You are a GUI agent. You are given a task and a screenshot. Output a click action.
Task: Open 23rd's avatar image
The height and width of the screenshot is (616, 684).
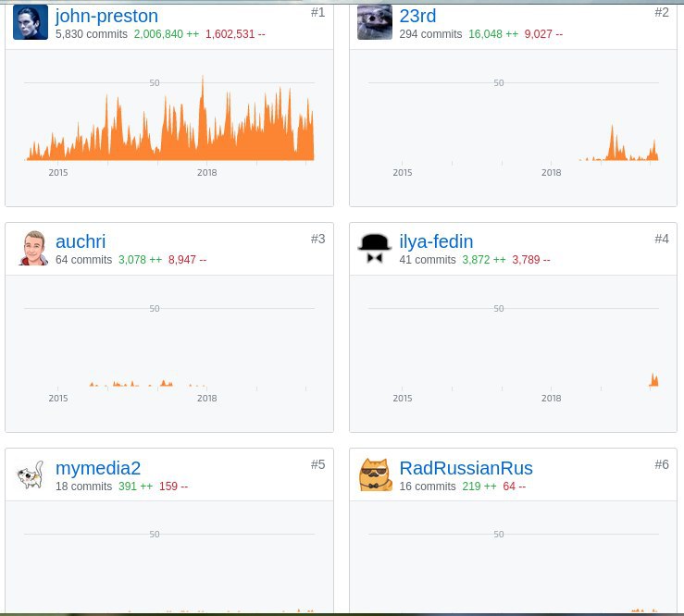[x=375, y=22]
